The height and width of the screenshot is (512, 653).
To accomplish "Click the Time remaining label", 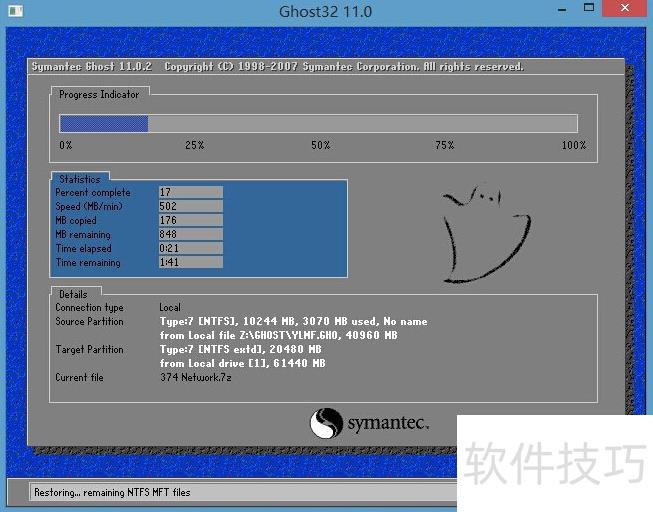I will 88,262.
